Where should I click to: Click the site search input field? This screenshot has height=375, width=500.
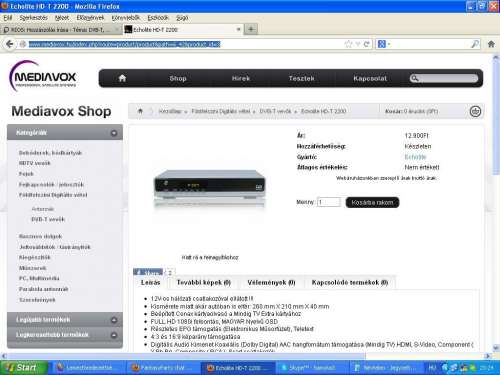click(x=448, y=78)
